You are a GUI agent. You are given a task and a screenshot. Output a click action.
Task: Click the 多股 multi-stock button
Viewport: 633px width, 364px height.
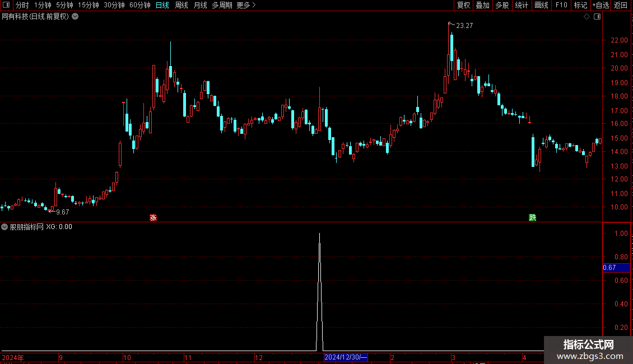click(502, 5)
